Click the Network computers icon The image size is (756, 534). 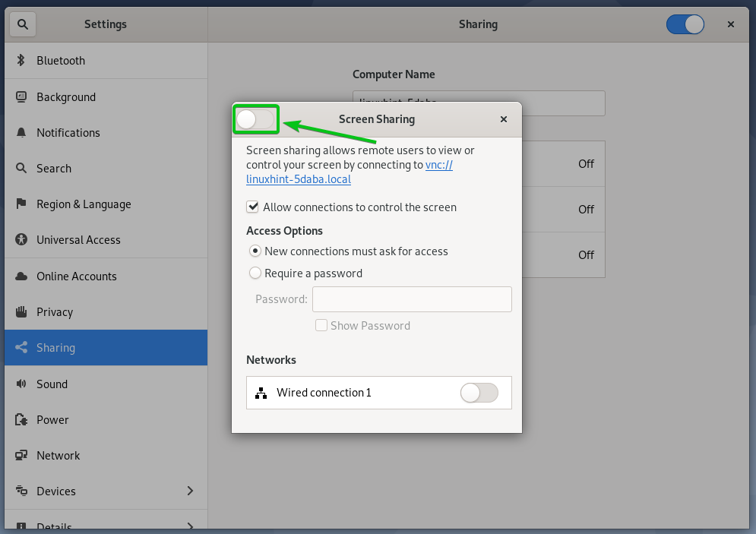click(21, 456)
